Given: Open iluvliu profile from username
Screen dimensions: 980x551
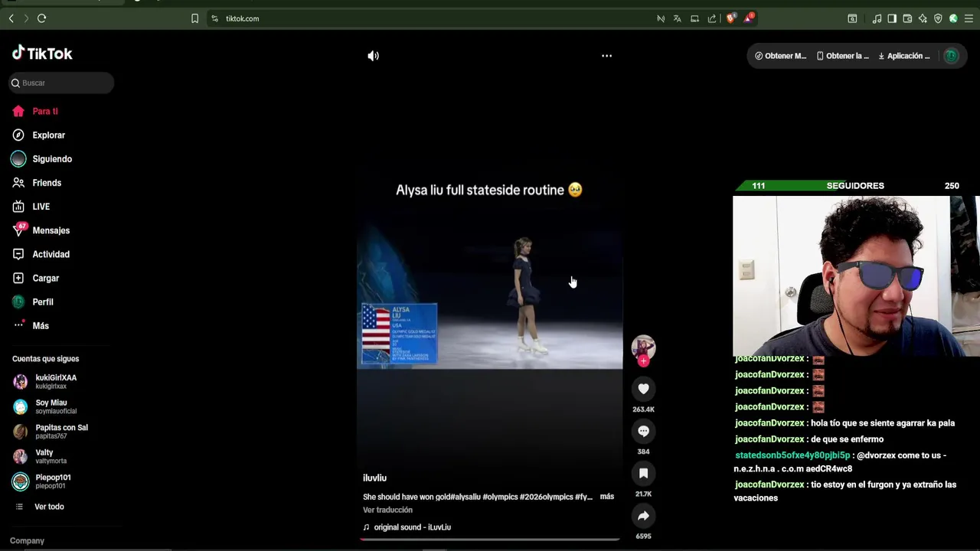Looking at the screenshot, I should [x=374, y=478].
